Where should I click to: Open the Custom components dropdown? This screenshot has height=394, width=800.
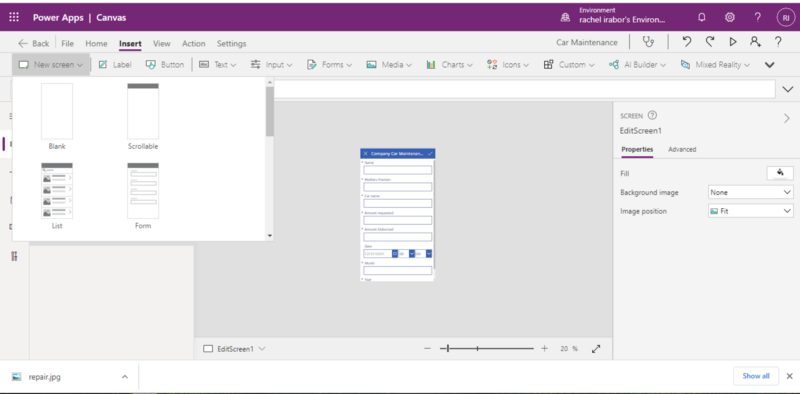(x=569, y=65)
